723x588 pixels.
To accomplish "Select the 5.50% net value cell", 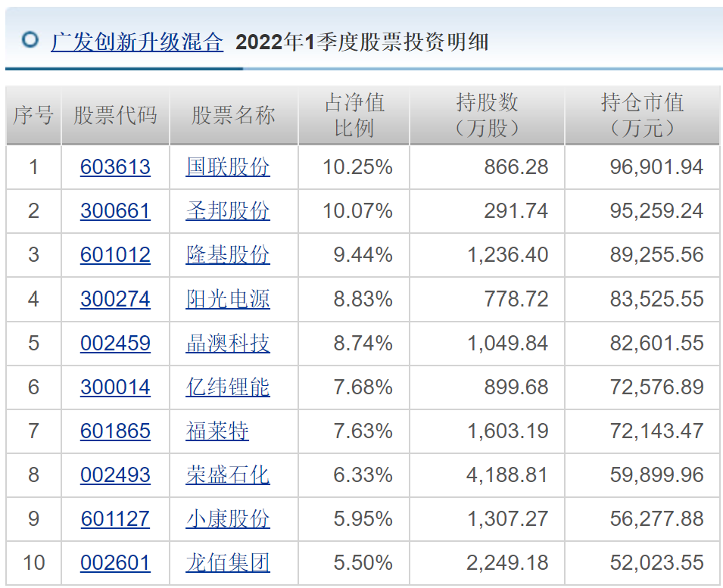I will [x=354, y=563].
